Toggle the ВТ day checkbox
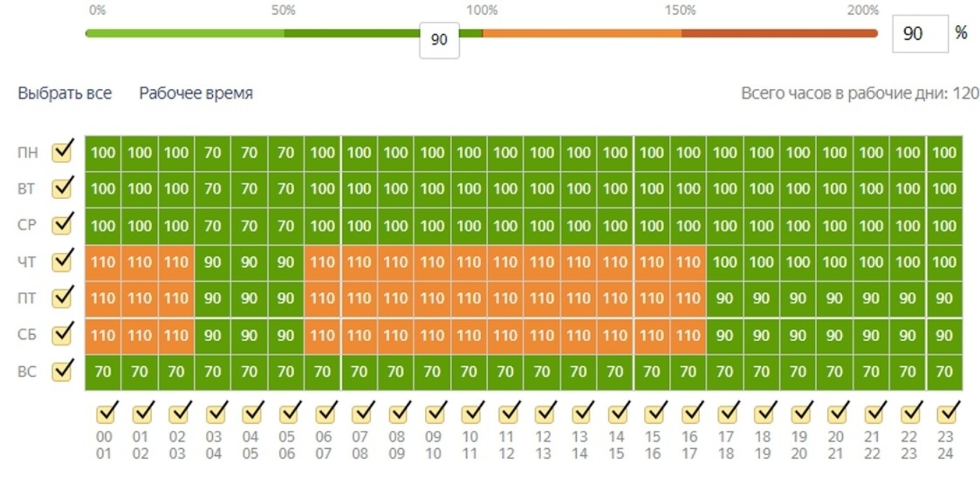This screenshot has width=980, height=484. coord(63,188)
